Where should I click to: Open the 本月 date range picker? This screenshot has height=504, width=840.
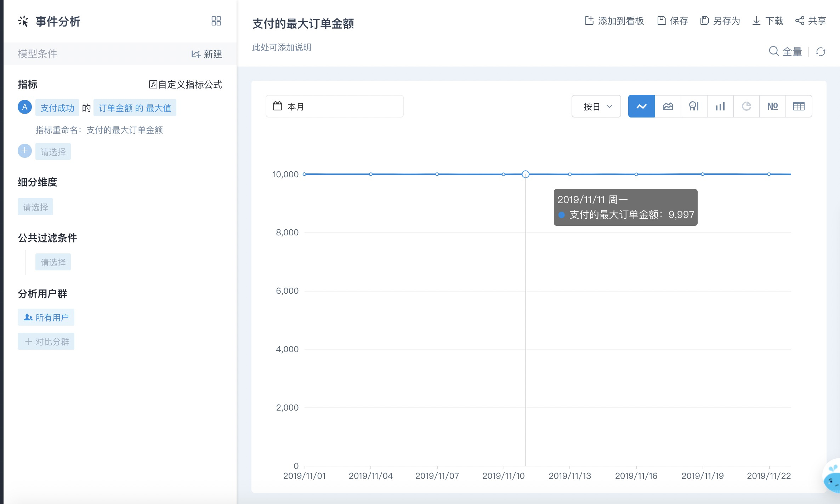335,106
